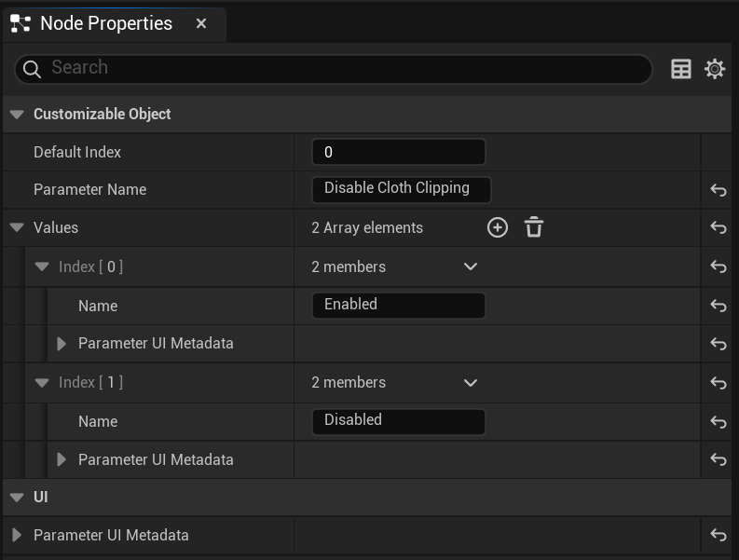
Task: Open the property matrix table icon
Action: (680, 69)
